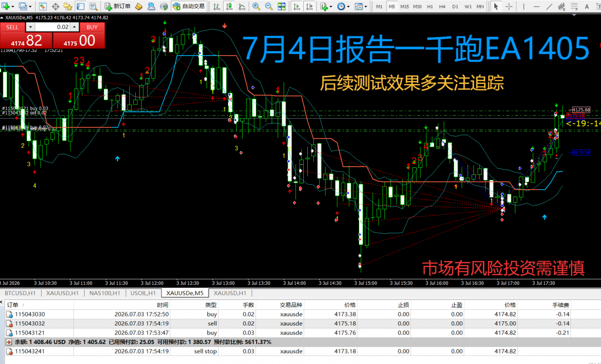Switch to the NAS100,H1 chart tab
601x364 pixels.
click(105, 293)
